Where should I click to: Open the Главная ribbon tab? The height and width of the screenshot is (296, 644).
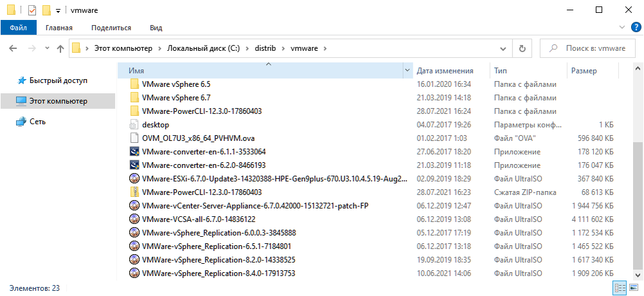pos(59,28)
